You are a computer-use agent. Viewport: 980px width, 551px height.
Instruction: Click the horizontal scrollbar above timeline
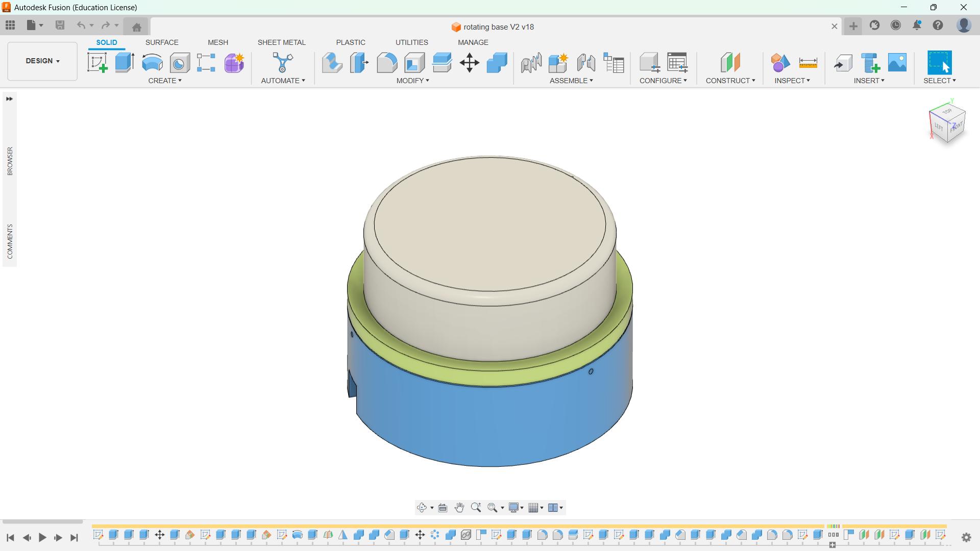tap(42, 522)
